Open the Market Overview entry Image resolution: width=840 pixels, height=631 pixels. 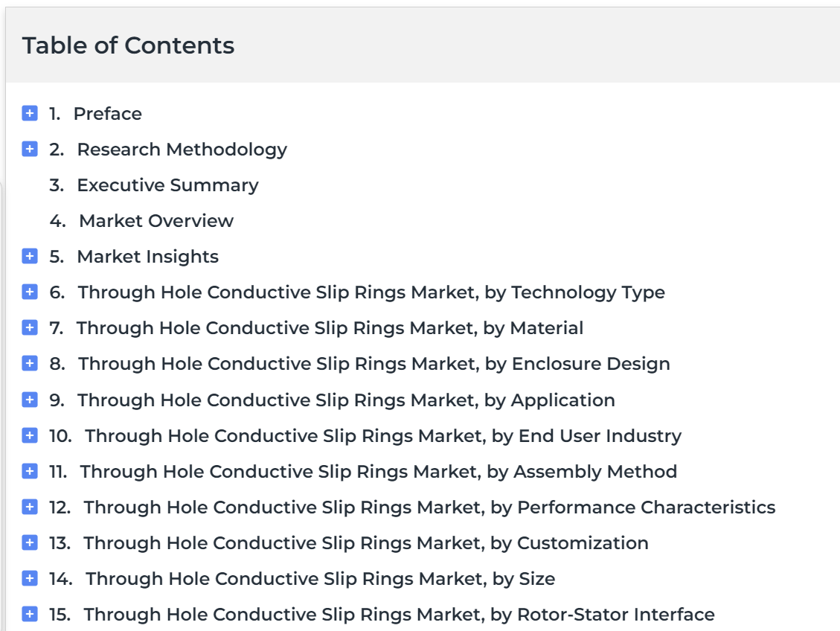[156, 221]
